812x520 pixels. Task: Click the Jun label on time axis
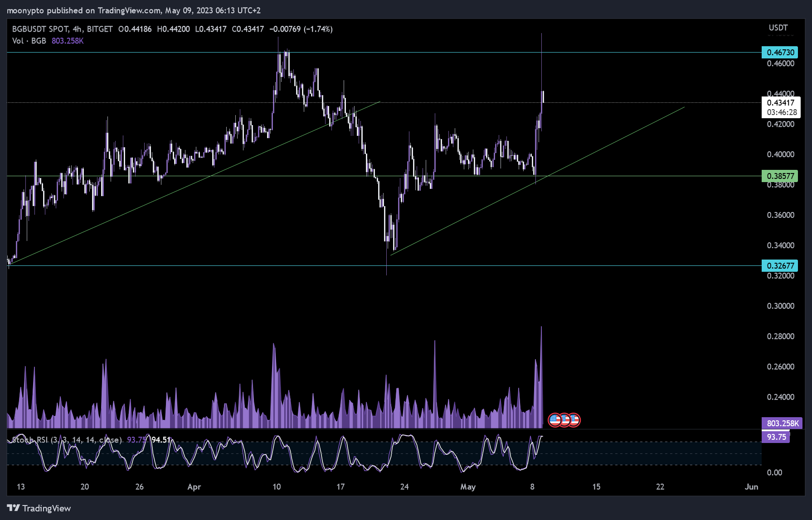tap(751, 487)
